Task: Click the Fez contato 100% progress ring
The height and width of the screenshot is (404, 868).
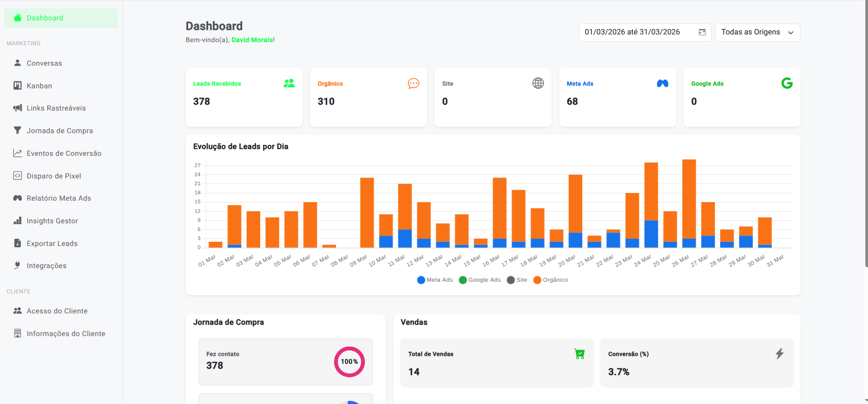Action: (x=349, y=361)
